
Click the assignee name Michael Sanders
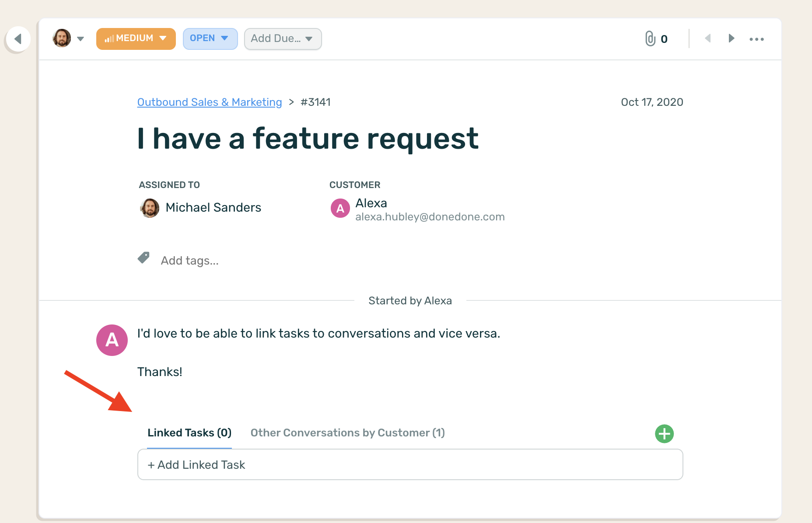pyautogui.click(x=213, y=207)
